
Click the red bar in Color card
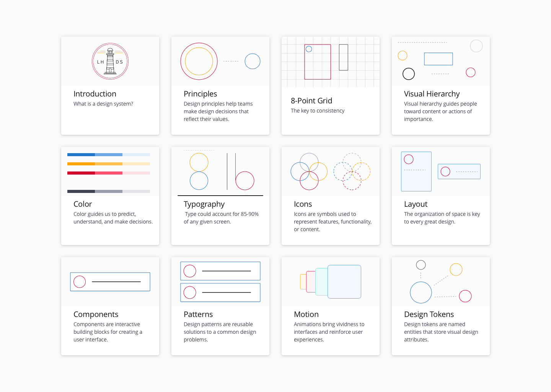[x=109, y=173]
